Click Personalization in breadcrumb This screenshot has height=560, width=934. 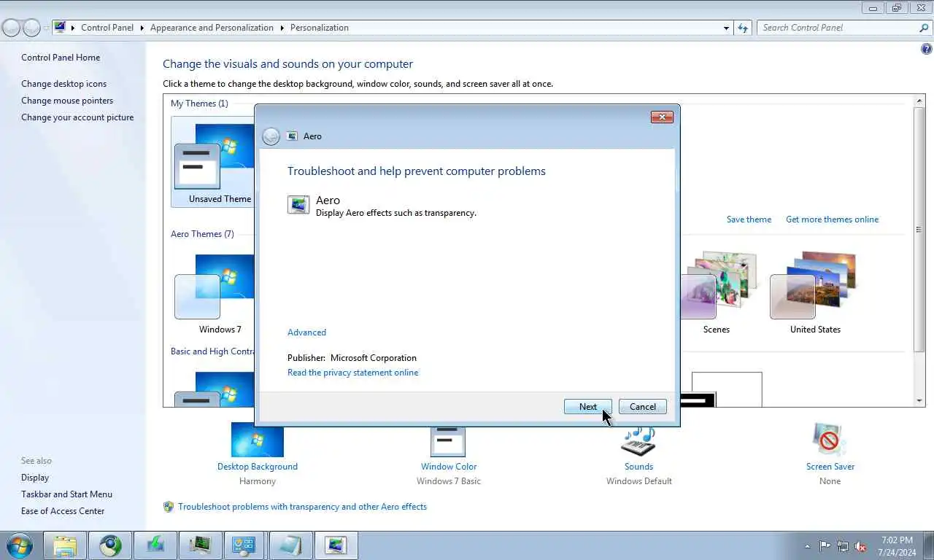pyautogui.click(x=320, y=28)
